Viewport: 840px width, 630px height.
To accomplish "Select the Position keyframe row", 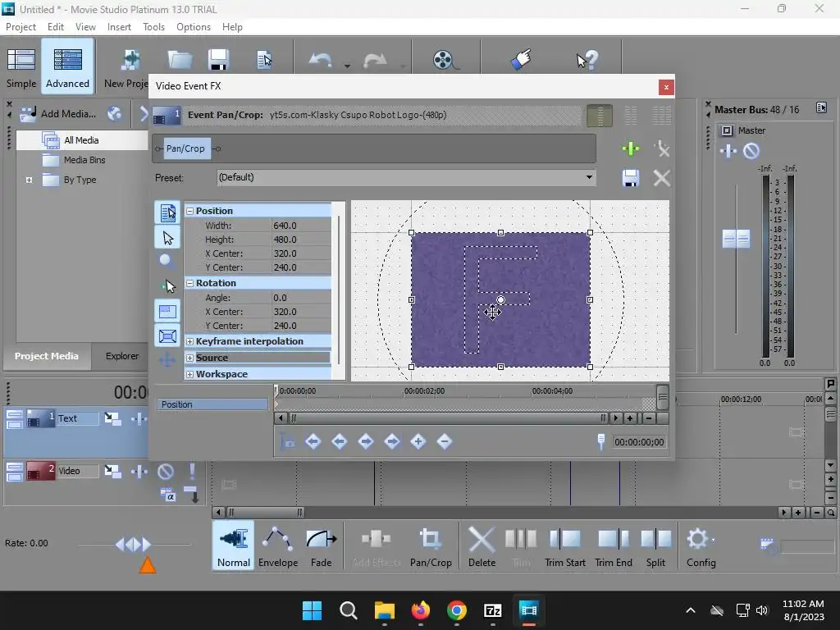I will click(212, 404).
